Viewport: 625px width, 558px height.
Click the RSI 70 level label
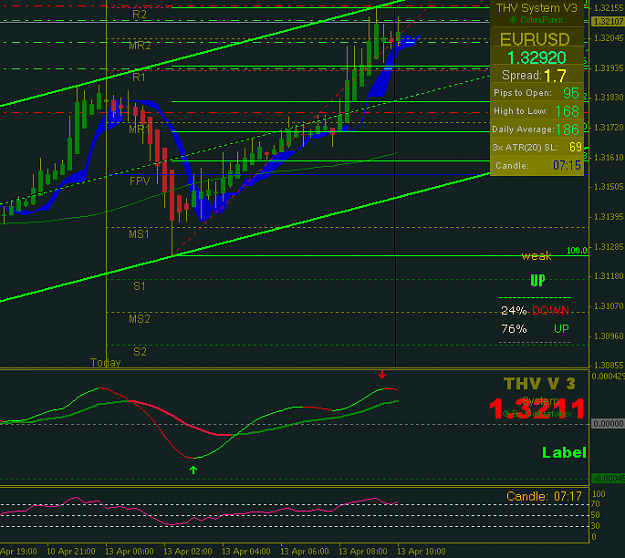point(596,505)
